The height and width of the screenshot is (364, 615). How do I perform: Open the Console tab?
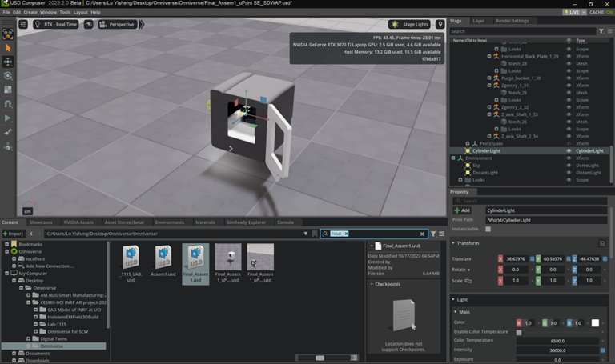coord(286,222)
